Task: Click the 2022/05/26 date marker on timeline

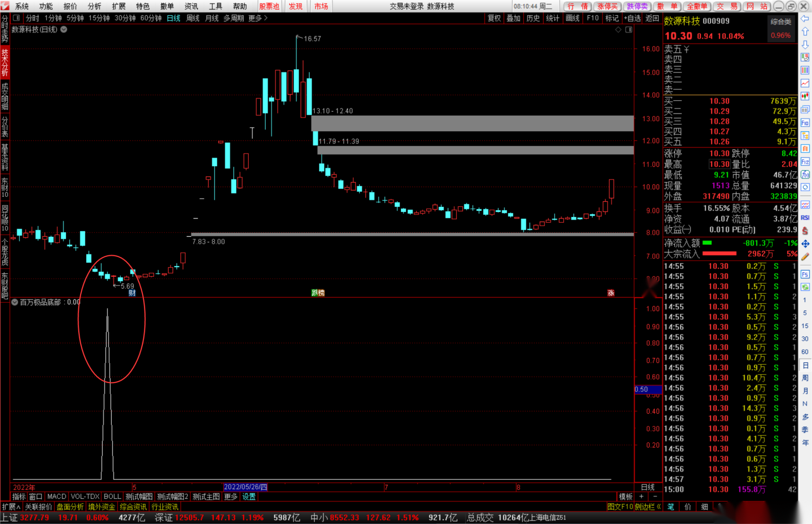Action: pyautogui.click(x=245, y=487)
